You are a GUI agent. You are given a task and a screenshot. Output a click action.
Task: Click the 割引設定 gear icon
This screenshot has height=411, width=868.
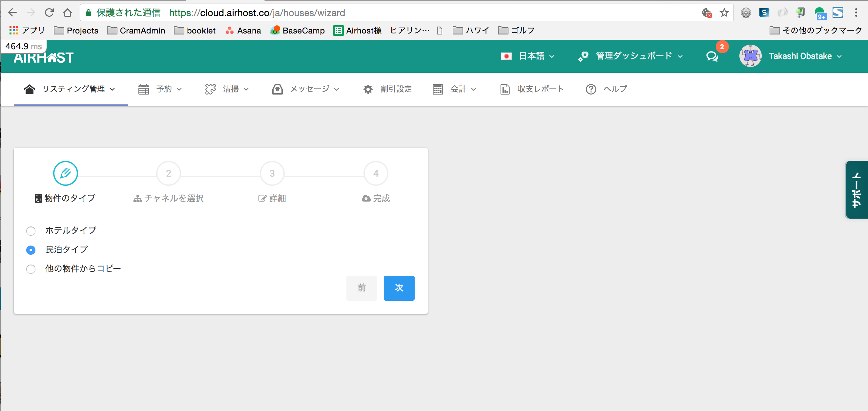368,89
